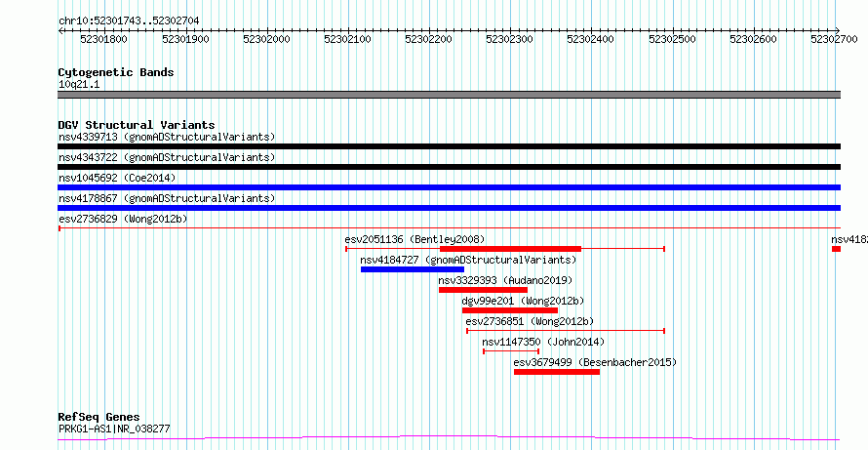Image resolution: width=868 pixels, height=450 pixels.
Task: Open gene label PRKG1-AS1|NR_038277
Action: click(x=114, y=429)
